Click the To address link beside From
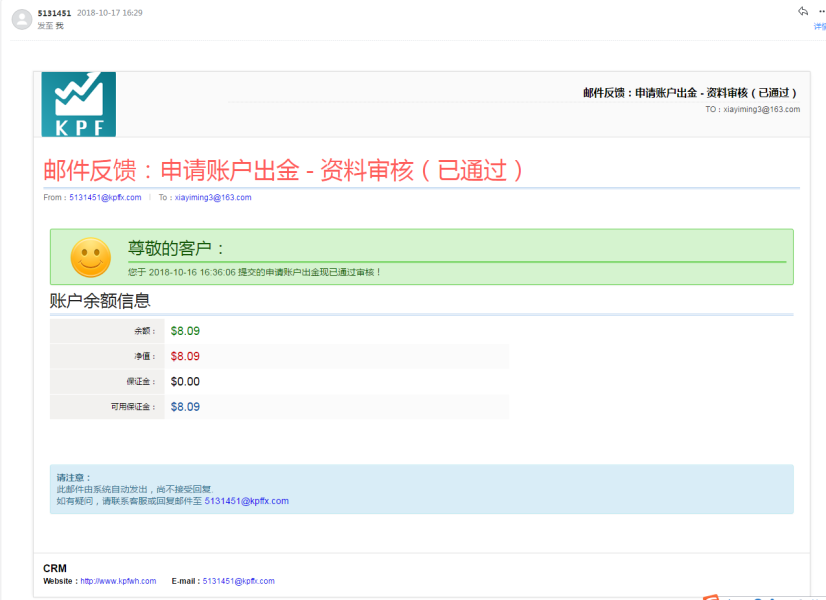826x600 pixels. point(213,198)
